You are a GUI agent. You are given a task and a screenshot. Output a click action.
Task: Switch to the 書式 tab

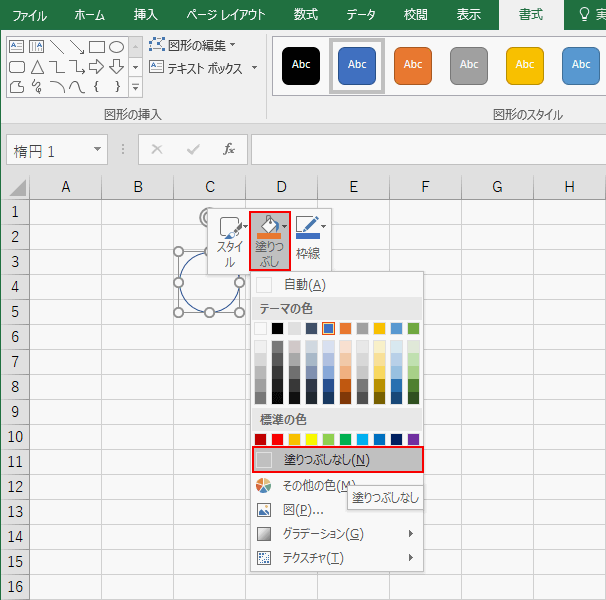(531, 15)
